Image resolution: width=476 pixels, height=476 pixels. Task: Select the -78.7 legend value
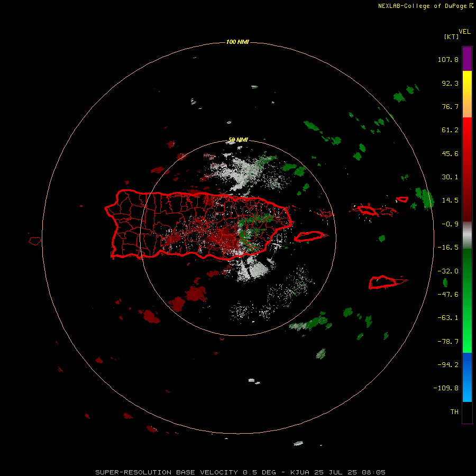tap(448, 342)
